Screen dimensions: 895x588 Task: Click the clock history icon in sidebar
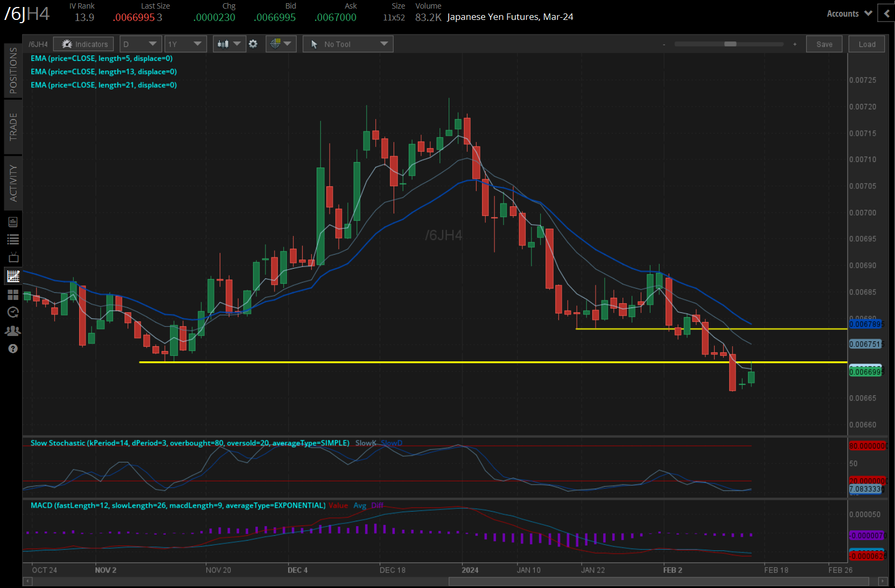point(13,312)
